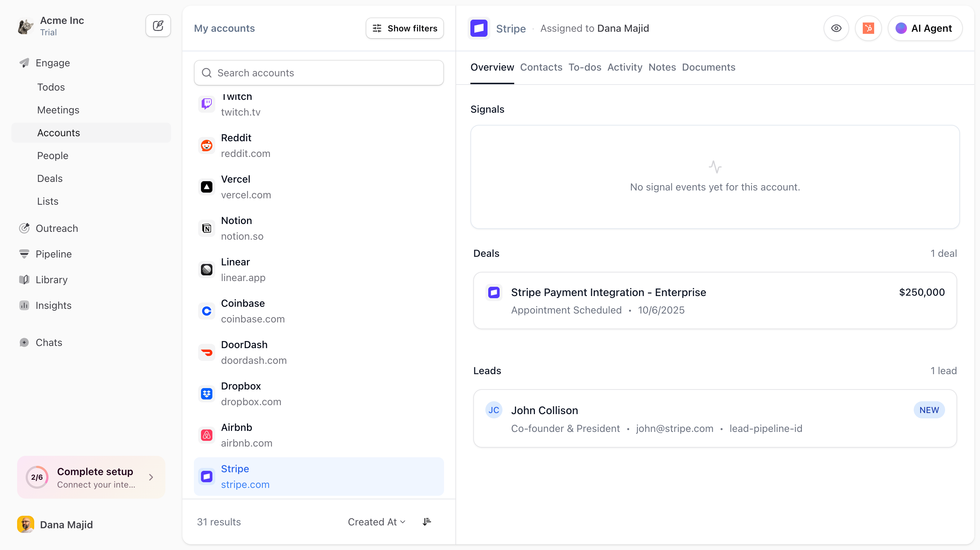Screen dimensions: 980x550
Task: Click the Notion logo icon
Action: tap(207, 228)
